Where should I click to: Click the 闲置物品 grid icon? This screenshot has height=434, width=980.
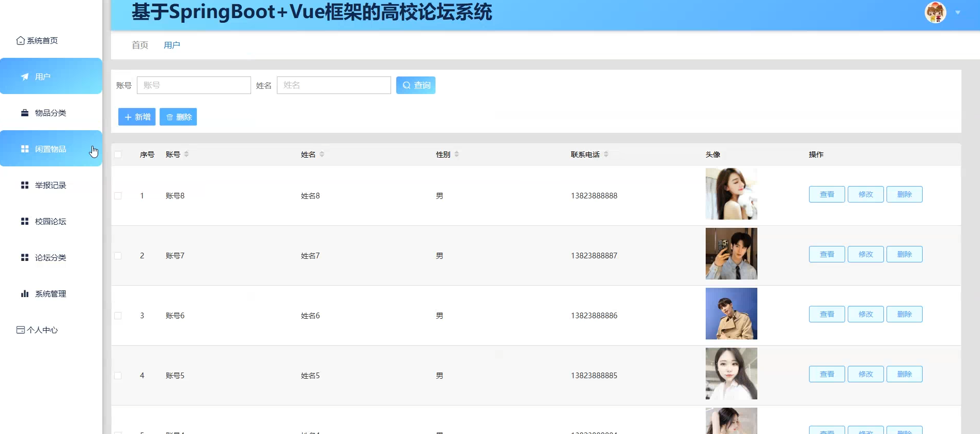[x=24, y=149]
